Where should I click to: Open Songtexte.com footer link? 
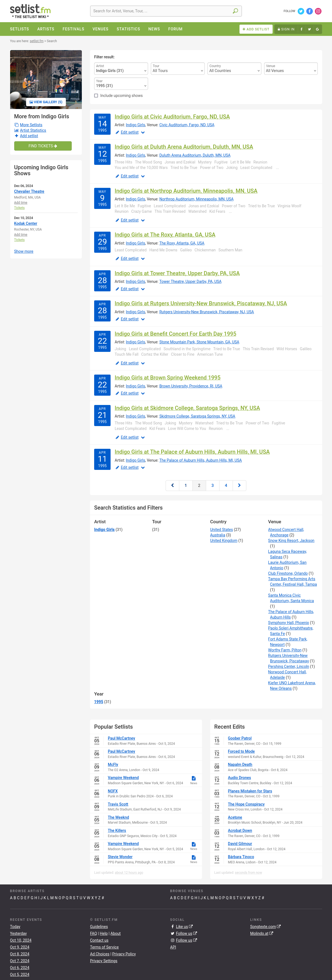(x=263, y=927)
